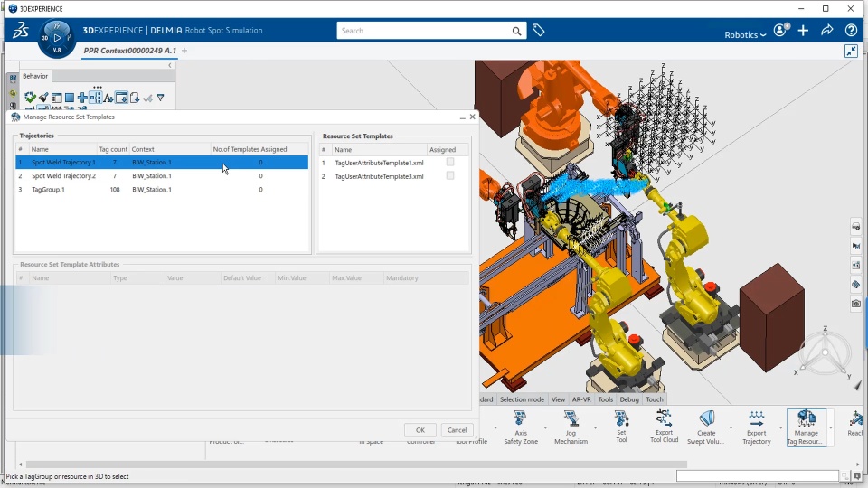Close the Manage Resource Set Templates dialog

pos(472,117)
